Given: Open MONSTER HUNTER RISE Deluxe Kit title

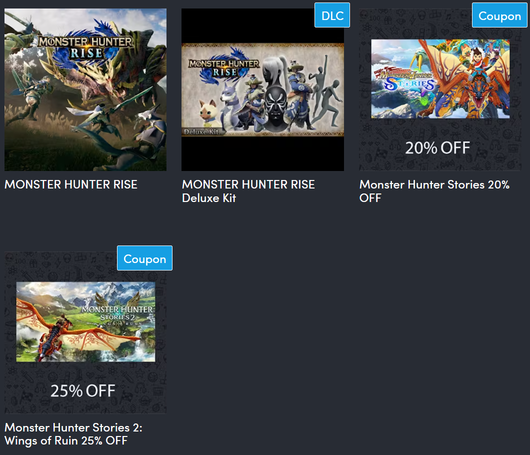Looking at the screenshot, I should point(248,191).
